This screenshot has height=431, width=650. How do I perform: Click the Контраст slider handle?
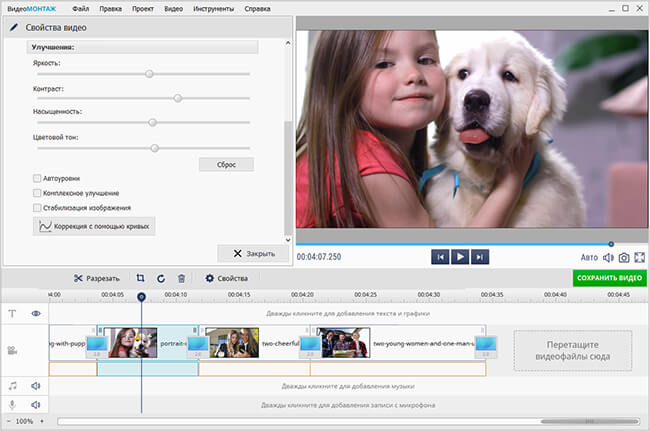coord(177,98)
